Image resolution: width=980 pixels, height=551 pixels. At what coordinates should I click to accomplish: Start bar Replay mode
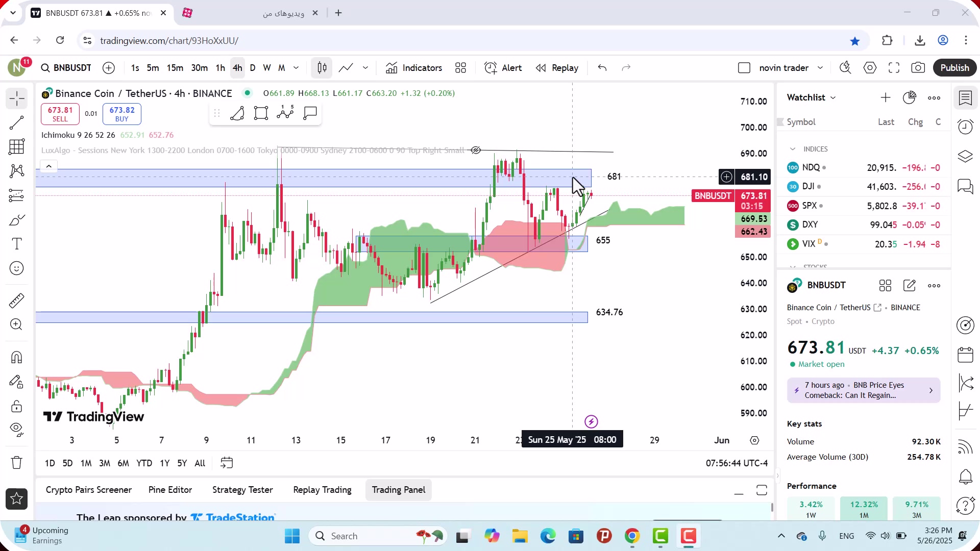(557, 68)
